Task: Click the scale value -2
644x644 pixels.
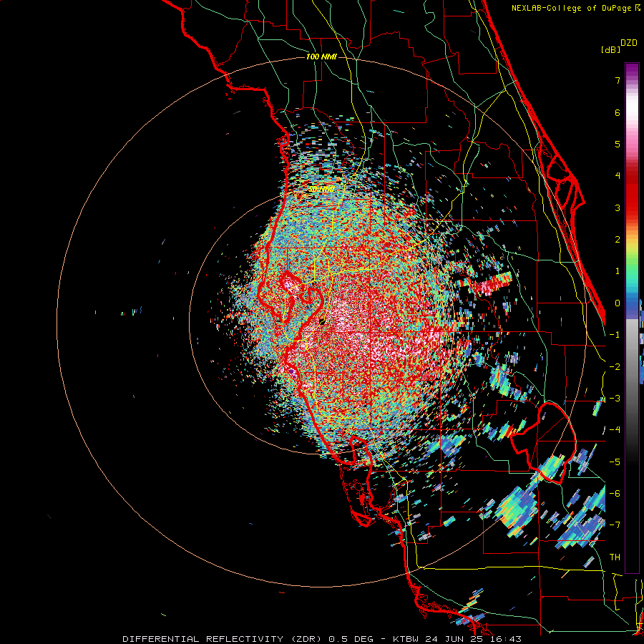Action: coord(615,367)
